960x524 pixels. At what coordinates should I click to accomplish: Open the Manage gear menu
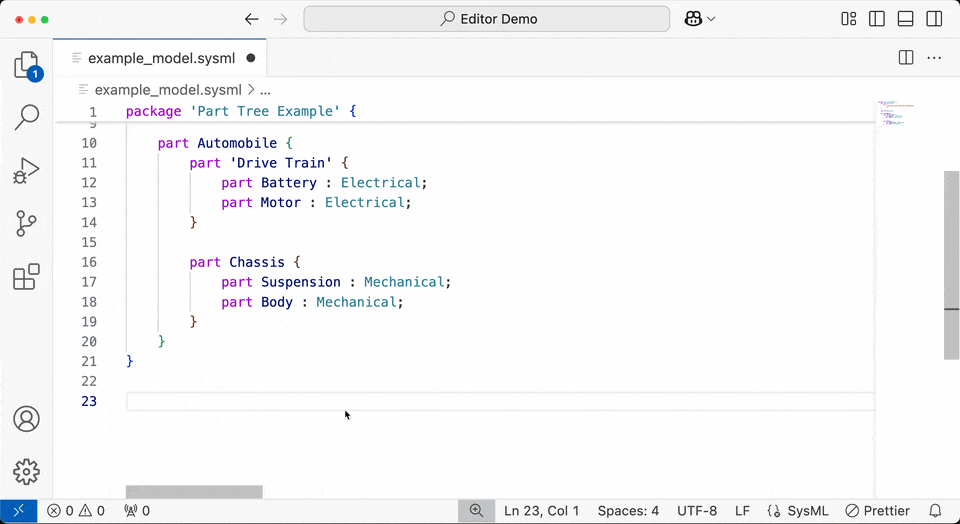(x=26, y=471)
